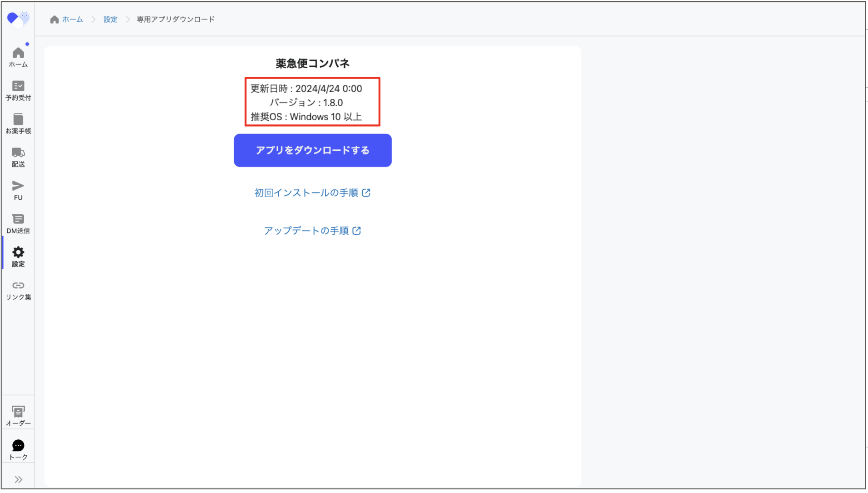Click the home icon in the breadcrumb
The image size is (868, 493).
(54, 19)
